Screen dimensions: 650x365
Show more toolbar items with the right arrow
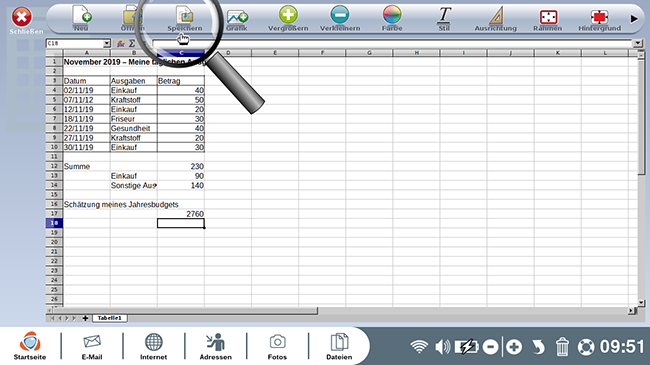[634, 19]
